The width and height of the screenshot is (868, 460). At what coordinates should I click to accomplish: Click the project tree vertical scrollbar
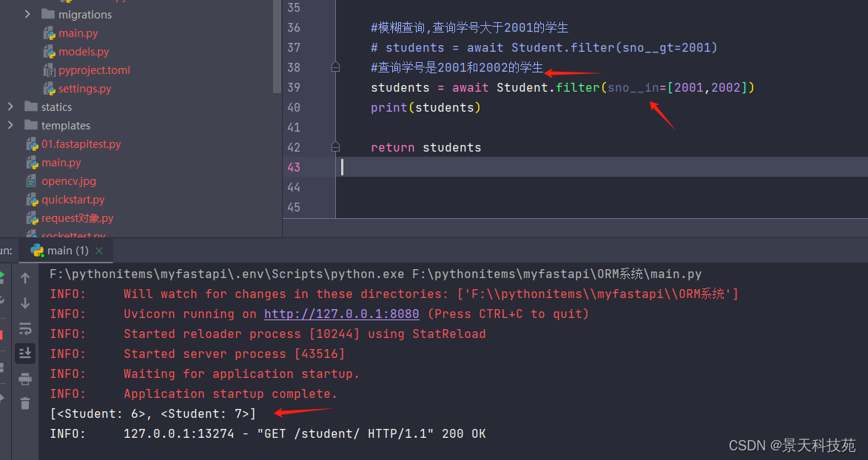click(x=277, y=44)
